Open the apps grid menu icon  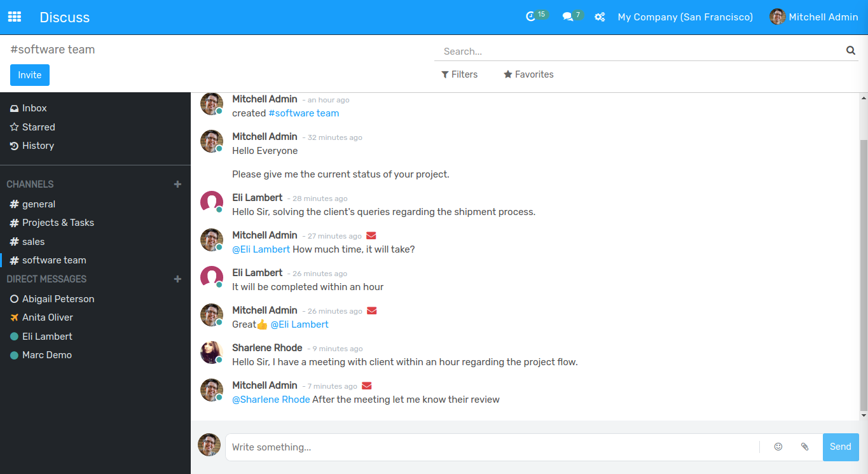point(14,17)
